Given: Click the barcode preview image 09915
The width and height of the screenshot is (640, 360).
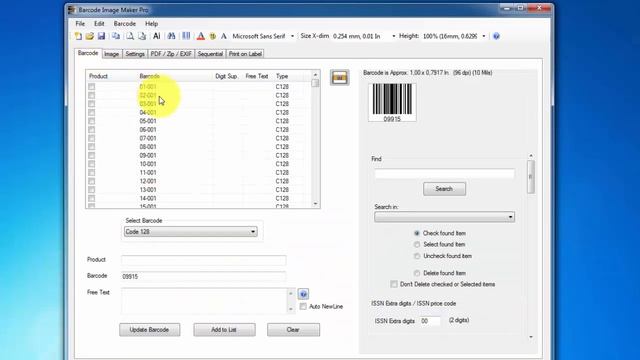Looking at the screenshot, I should [392, 102].
